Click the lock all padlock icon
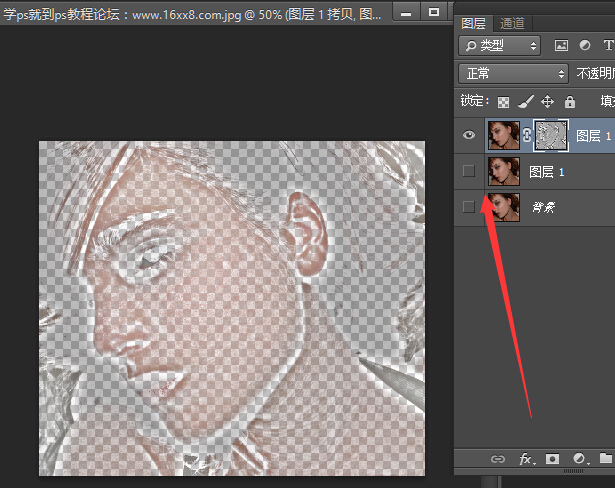Image resolution: width=615 pixels, height=488 pixels. (x=569, y=102)
